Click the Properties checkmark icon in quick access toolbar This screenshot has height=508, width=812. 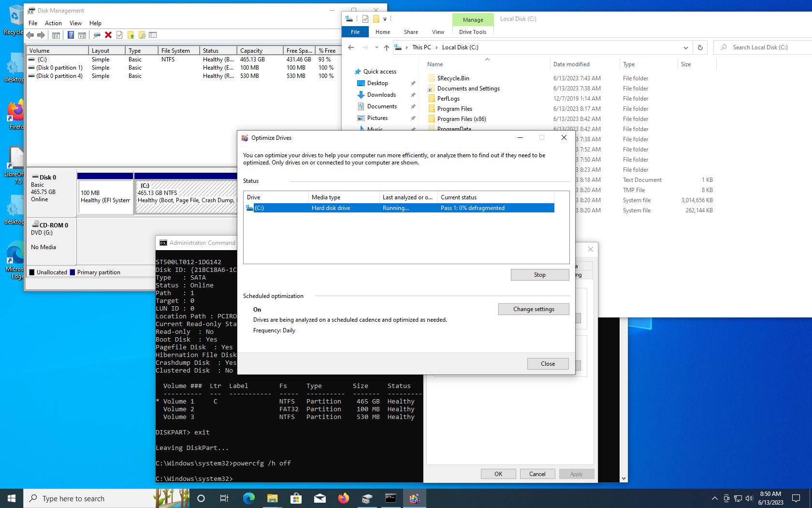pyautogui.click(x=365, y=19)
